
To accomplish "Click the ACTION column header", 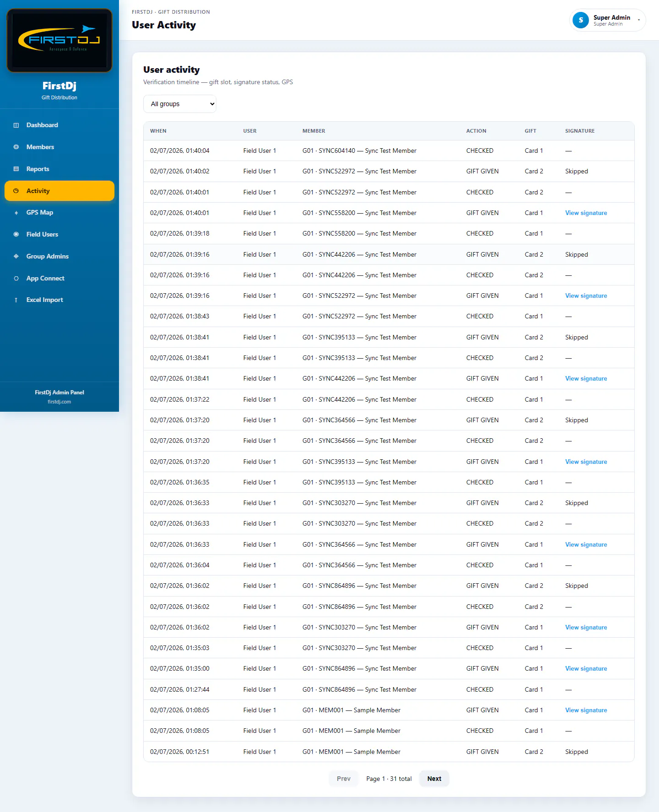I will (x=476, y=131).
